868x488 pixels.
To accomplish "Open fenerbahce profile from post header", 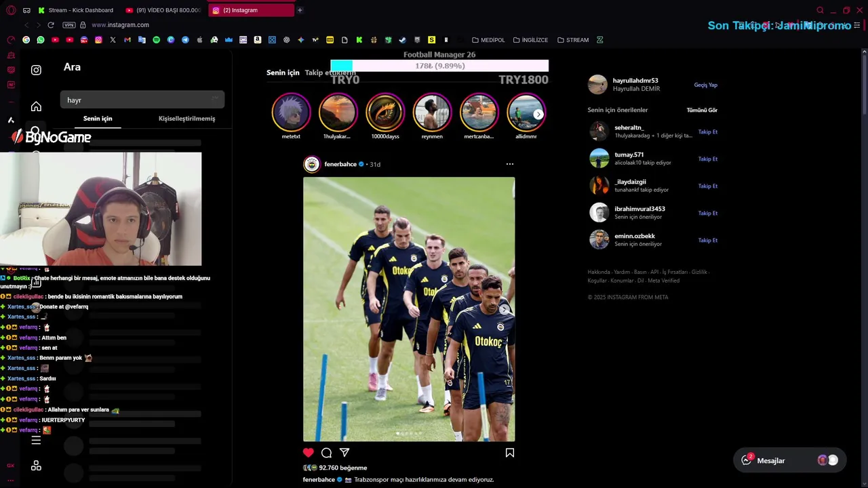I will (x=340, y=164).
